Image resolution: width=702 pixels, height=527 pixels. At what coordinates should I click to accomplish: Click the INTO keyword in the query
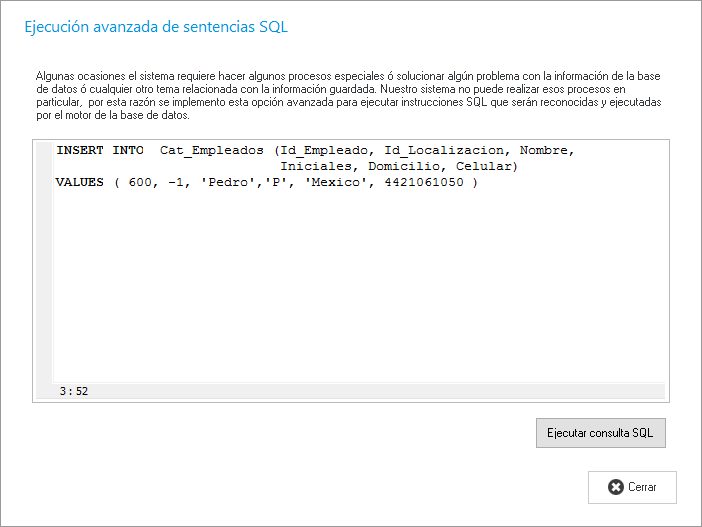tap(128, 151)
